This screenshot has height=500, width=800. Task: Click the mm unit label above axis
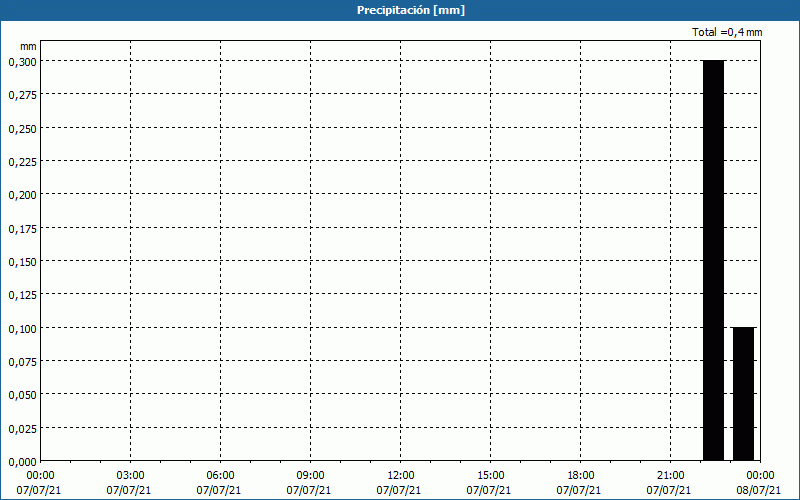click(28, 46)
